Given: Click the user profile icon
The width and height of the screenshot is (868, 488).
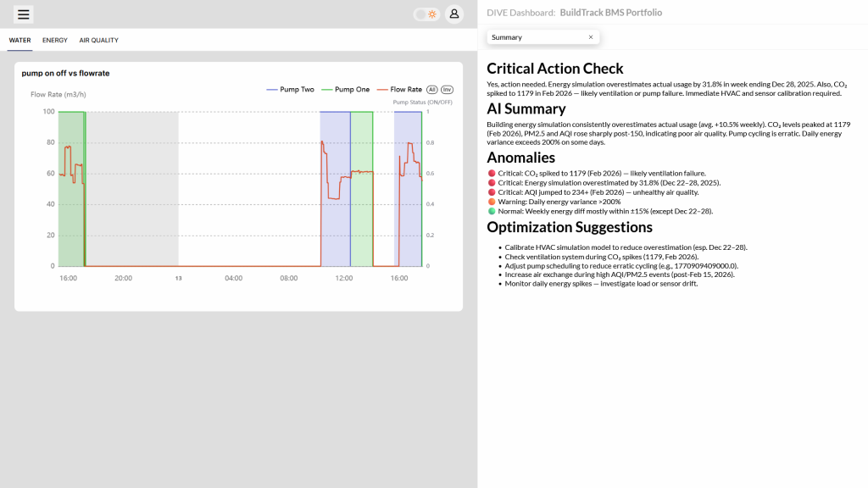Looking at the screenshot, I should click(453, 14).
